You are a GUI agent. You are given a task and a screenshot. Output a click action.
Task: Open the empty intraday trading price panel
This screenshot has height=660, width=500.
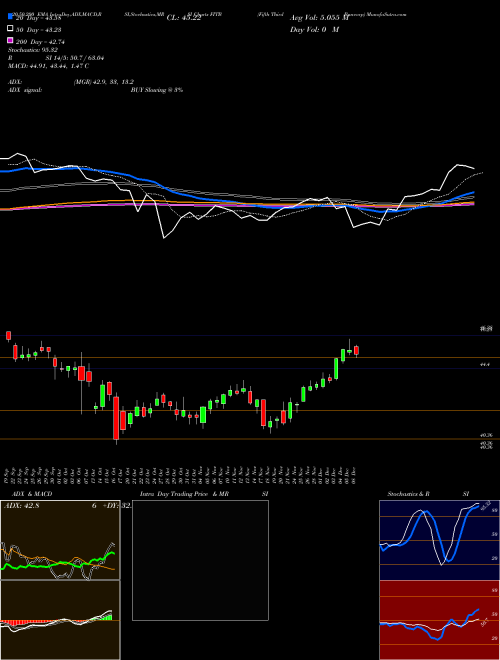(200, 560)
